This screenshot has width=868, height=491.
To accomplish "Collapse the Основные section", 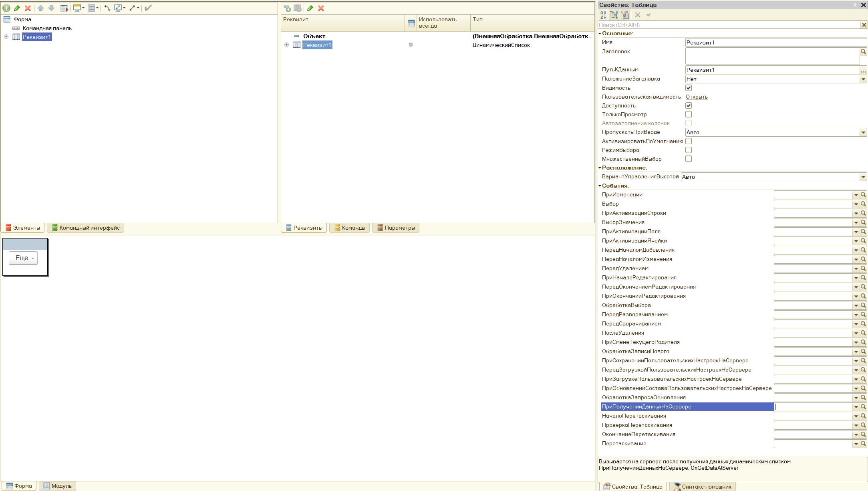I will (600, 34).
